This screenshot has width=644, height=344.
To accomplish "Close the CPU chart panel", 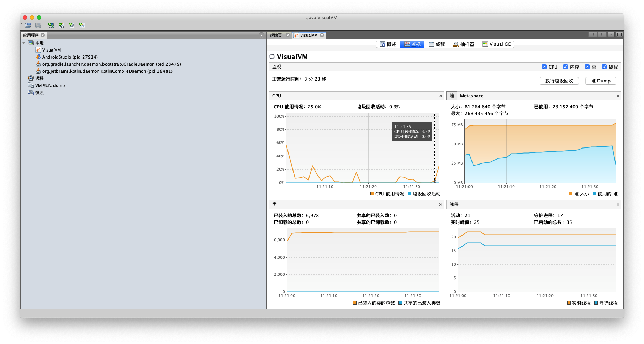I will [441, 96].
